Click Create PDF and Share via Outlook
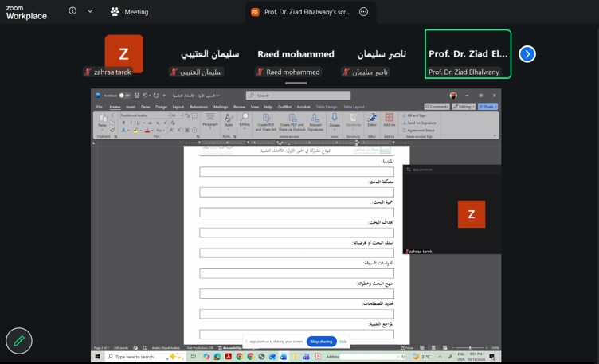 (292, 123)
